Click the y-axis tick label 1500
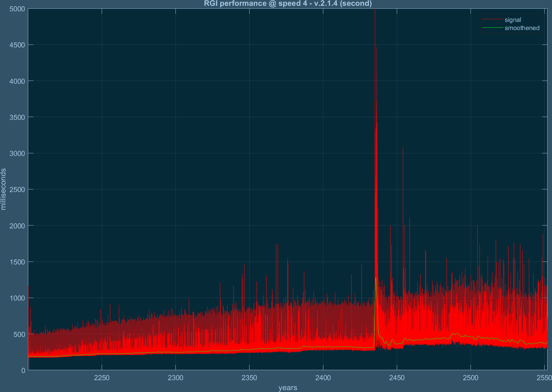Image resolution: width=552 pixels, height=392 pixels. [17, 262]
